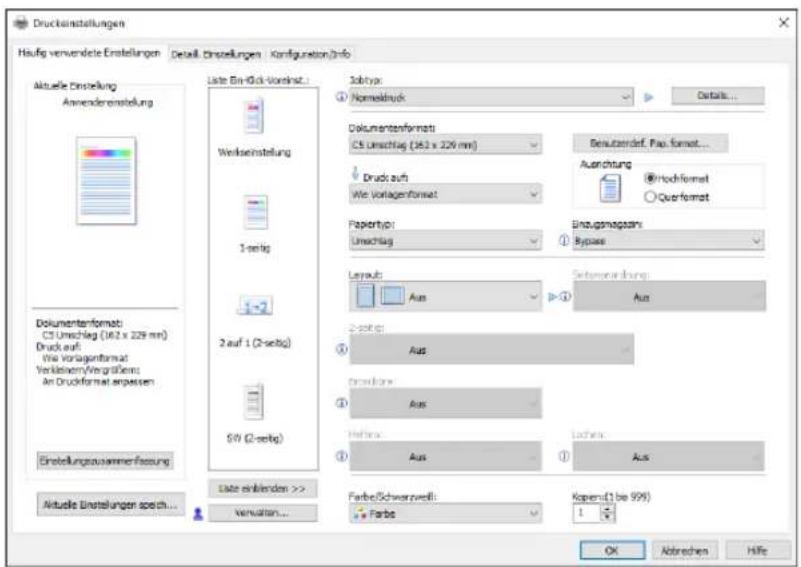The width and height of the screenshot is (801, 567).
Task: Choose the 1-seitig one-click preset icon
Action: pos(255,212)
